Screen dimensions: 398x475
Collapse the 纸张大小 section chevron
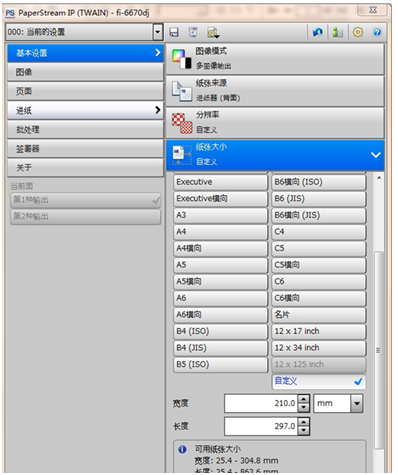(376, 155)
